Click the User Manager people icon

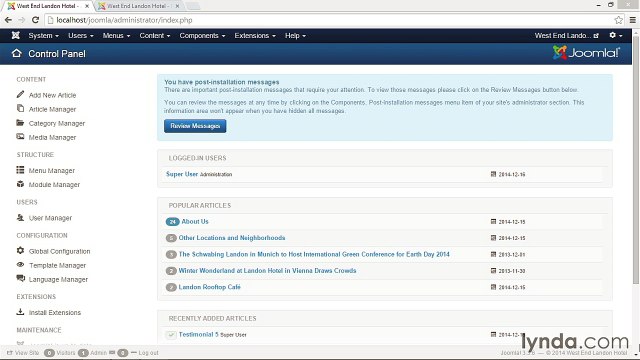pos(20,218)
